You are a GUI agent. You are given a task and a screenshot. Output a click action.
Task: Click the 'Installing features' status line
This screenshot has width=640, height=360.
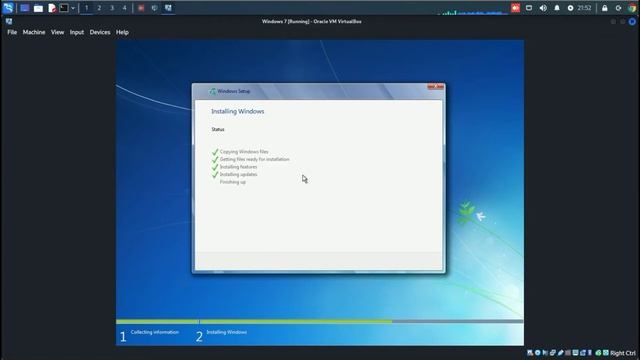pos(238,167)
